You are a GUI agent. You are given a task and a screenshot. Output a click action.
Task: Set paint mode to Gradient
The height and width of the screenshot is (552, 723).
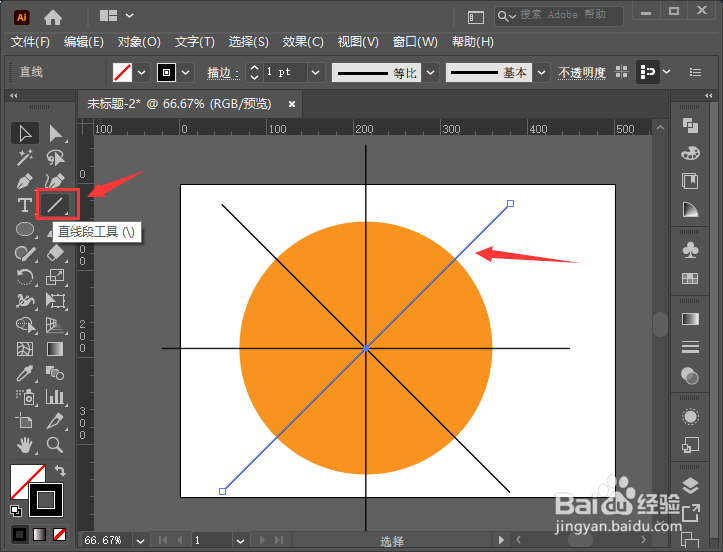(x=40, y=534)
